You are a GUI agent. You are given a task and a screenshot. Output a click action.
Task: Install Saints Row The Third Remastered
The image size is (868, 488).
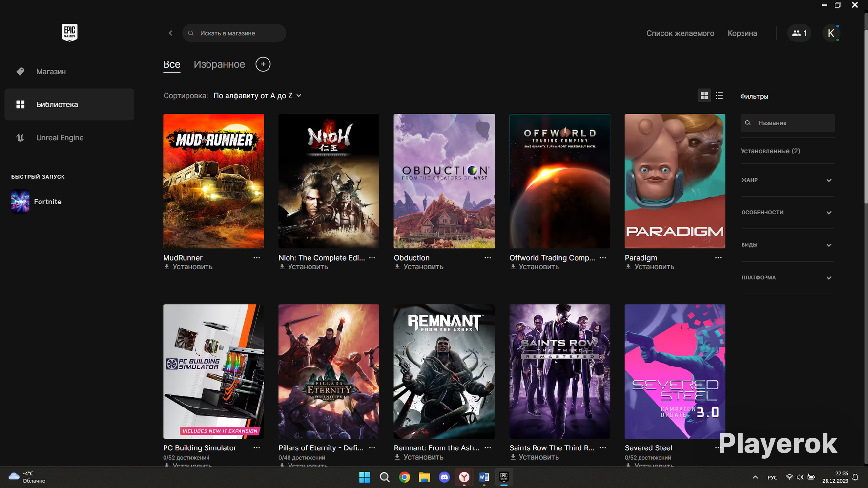pyautogui.click(x=535, y=457)
